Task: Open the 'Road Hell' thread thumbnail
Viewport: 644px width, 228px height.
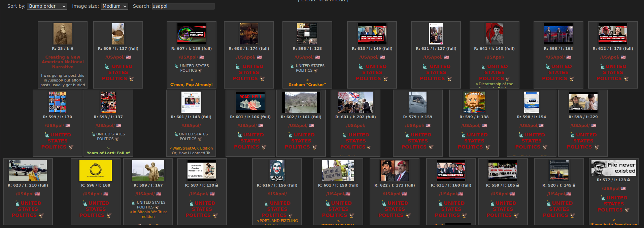Action: click(250, 102)
